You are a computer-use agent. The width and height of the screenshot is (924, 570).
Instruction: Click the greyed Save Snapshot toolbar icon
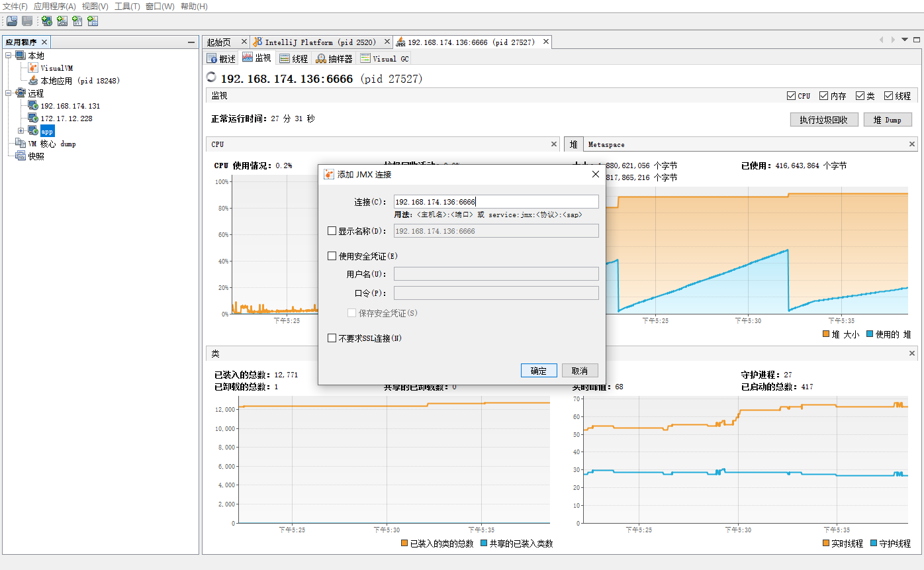point(27,21)
